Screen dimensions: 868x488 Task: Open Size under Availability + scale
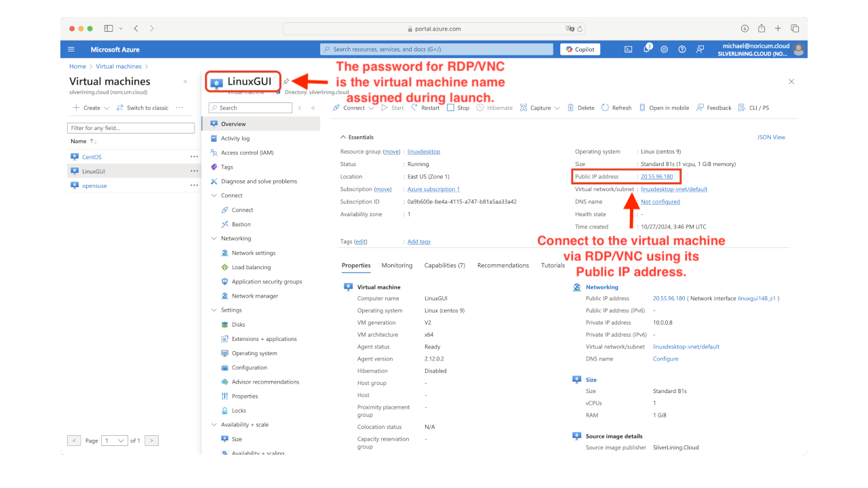pyautogui.click(x=237, y=439)
